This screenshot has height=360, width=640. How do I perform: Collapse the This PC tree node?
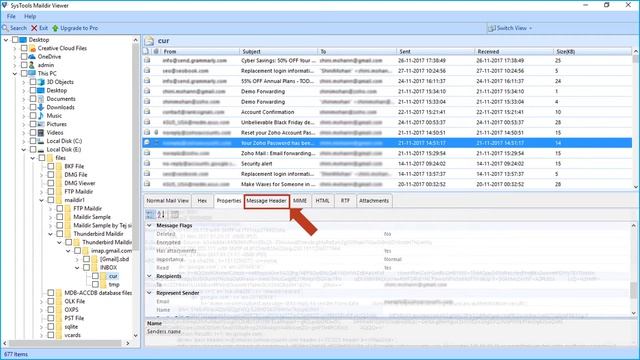click(x=15, y=74)
